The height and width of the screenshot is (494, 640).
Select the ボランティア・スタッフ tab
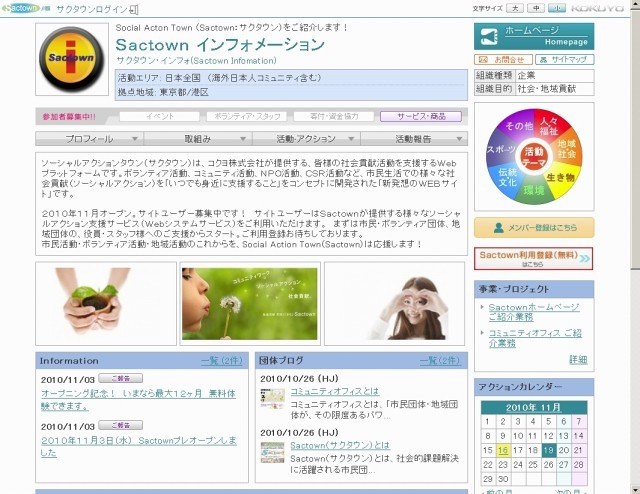pyautogui.click(x=247, y=116)
